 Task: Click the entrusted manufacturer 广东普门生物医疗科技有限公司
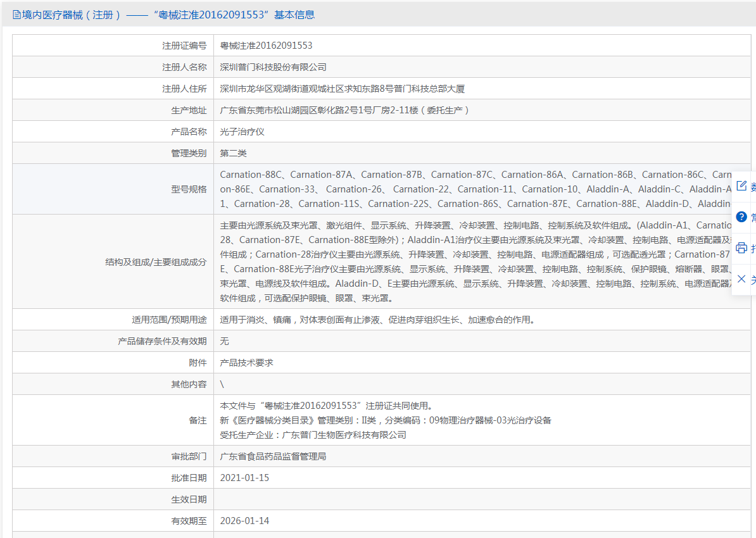pyautogui.click(x=313, y=435)
